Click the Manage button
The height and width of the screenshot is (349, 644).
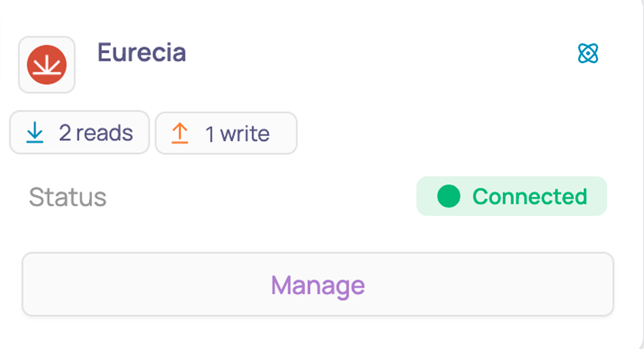click(x=318, y=284)
